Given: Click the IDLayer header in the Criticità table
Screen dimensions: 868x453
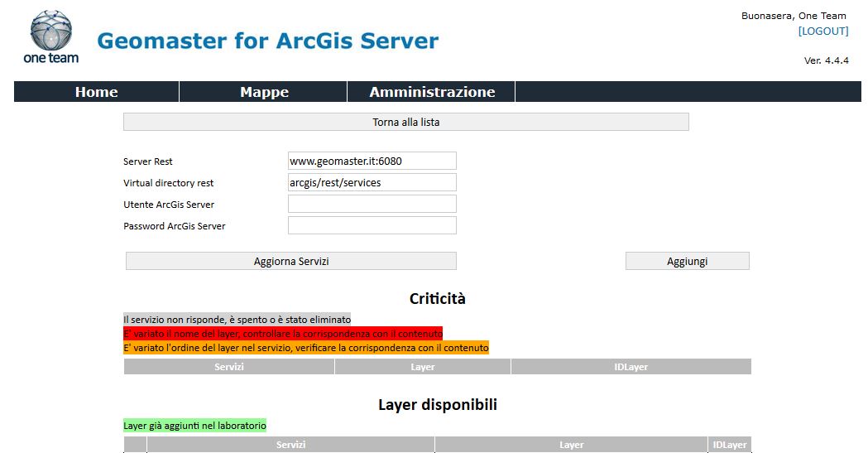Looking at the screenshot, I should click(631, 367).
